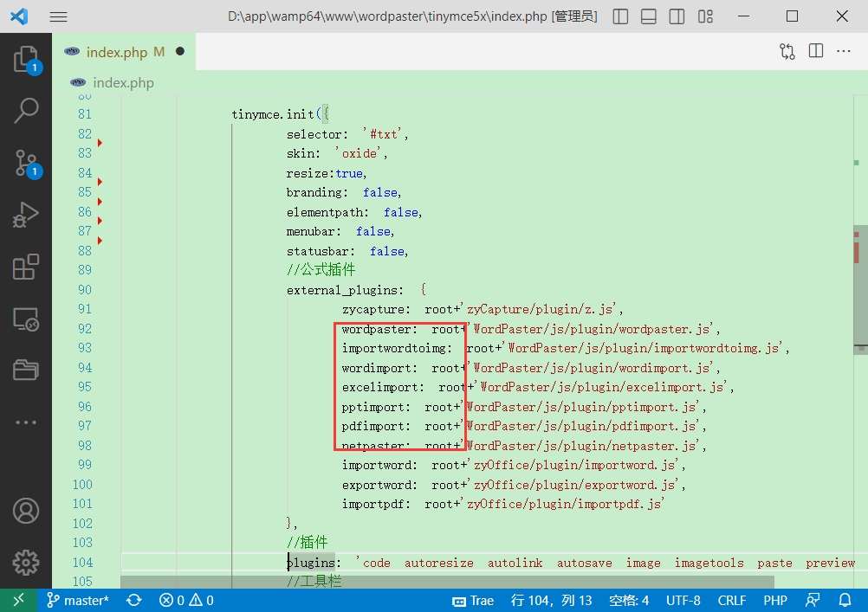Open the UTF-8 encoding selector
Screen dimensions: 868x612
click(683, 600)
